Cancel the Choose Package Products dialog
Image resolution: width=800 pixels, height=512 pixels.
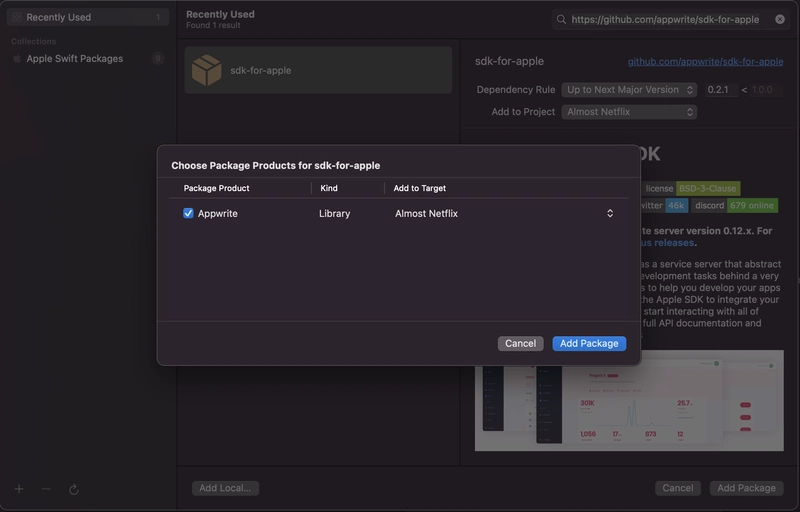click(x=520, y=343)
